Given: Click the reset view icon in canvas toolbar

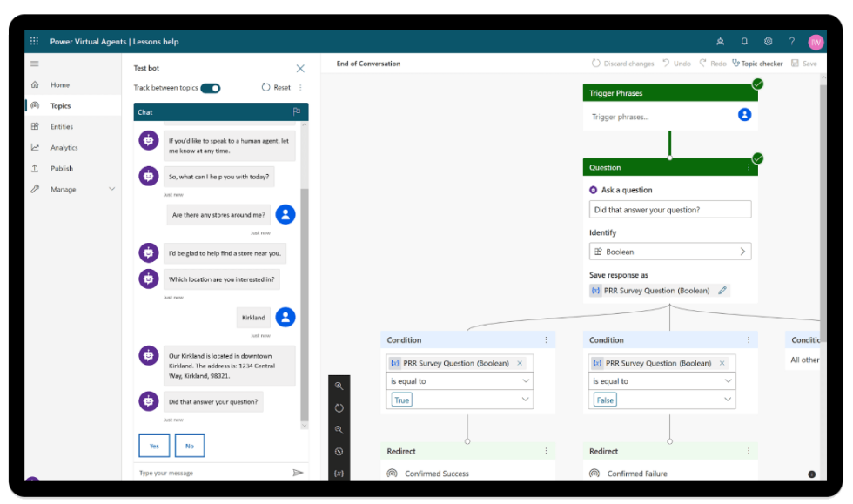Looking at the screenshot, I should point(339,407).
